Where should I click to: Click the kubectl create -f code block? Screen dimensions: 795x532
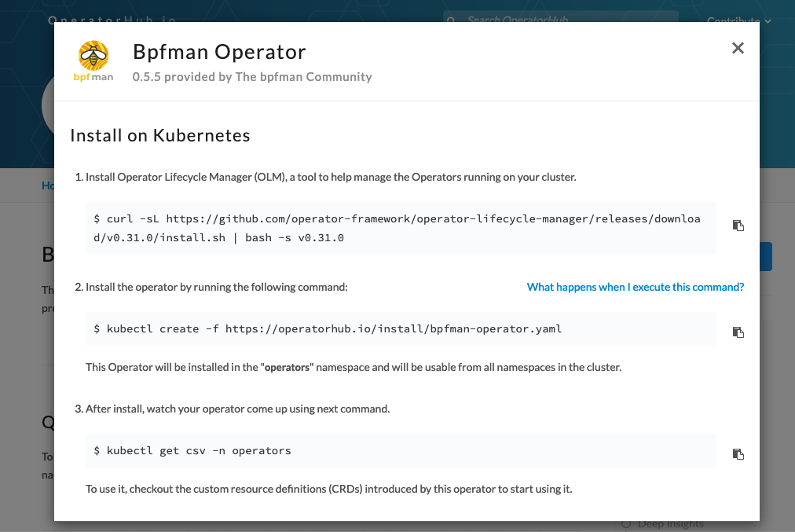pos(401,329)
